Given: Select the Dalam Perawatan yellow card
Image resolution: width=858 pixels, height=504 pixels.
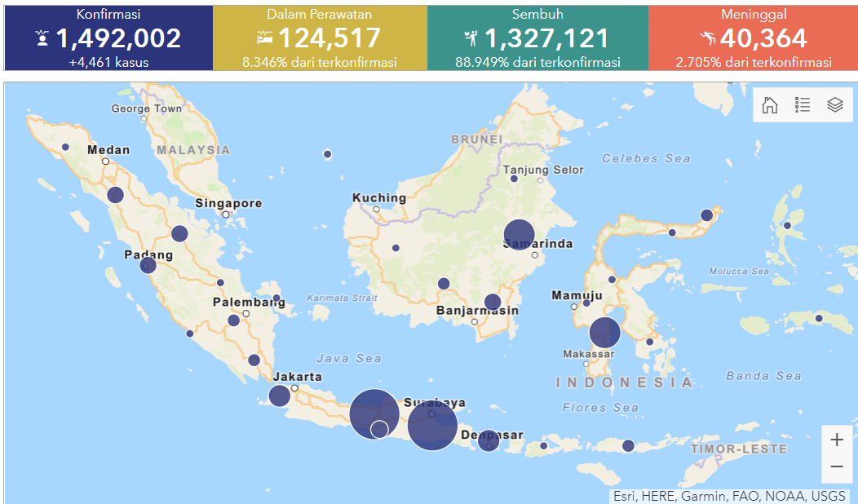Looking at the screenshot, I should 320,38.
